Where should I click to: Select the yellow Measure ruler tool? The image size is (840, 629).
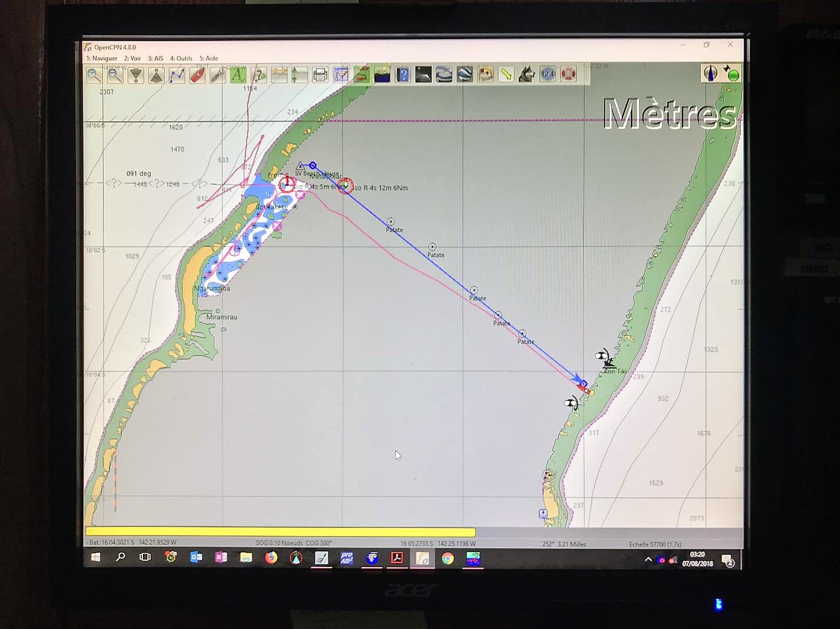tap(506, 75)
